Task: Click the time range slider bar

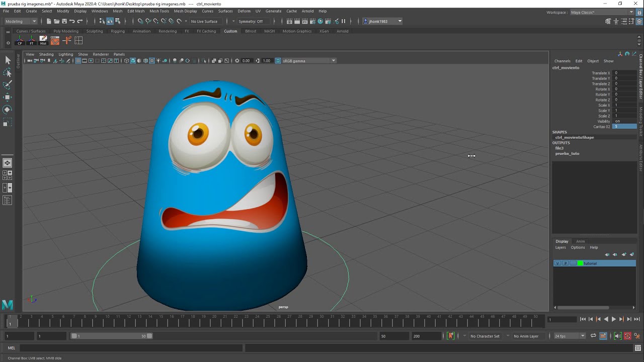Action: 112,336
